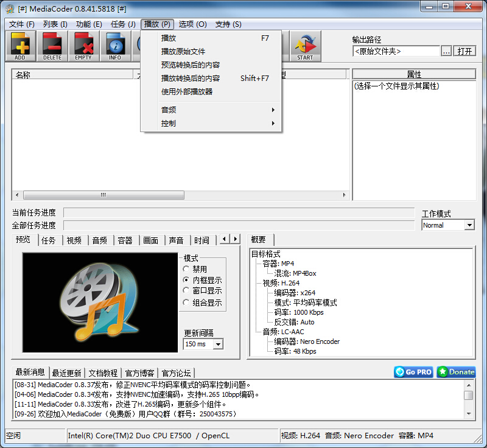
Task: Click the DELETE toolbar icon
Action: click(x=52, y=46)
